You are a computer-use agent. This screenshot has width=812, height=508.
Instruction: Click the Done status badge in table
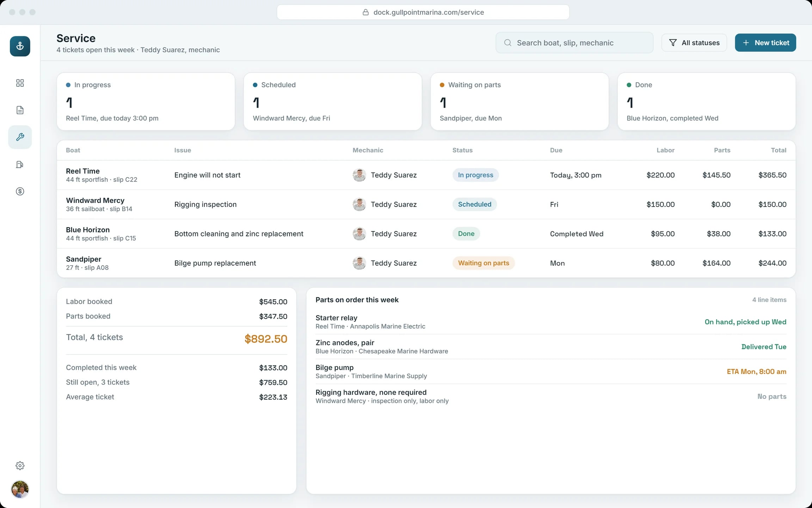click(466, 234)
